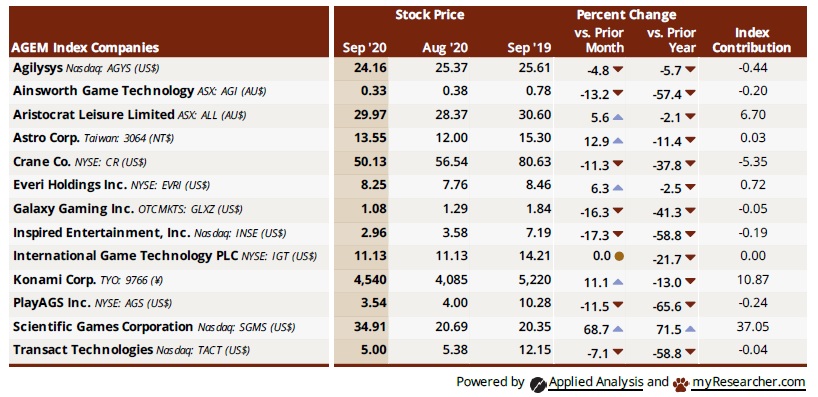Screen dimensions: 818x397
Task: Click the myResearcher.com paw print icon
Action: 680,385
